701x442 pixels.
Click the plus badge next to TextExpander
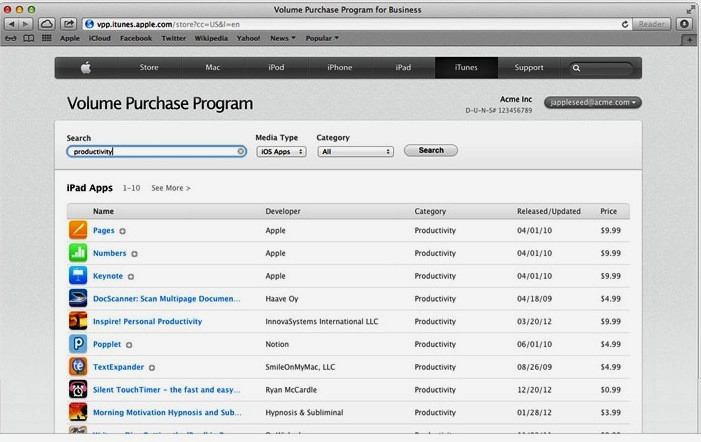(152, 368)
